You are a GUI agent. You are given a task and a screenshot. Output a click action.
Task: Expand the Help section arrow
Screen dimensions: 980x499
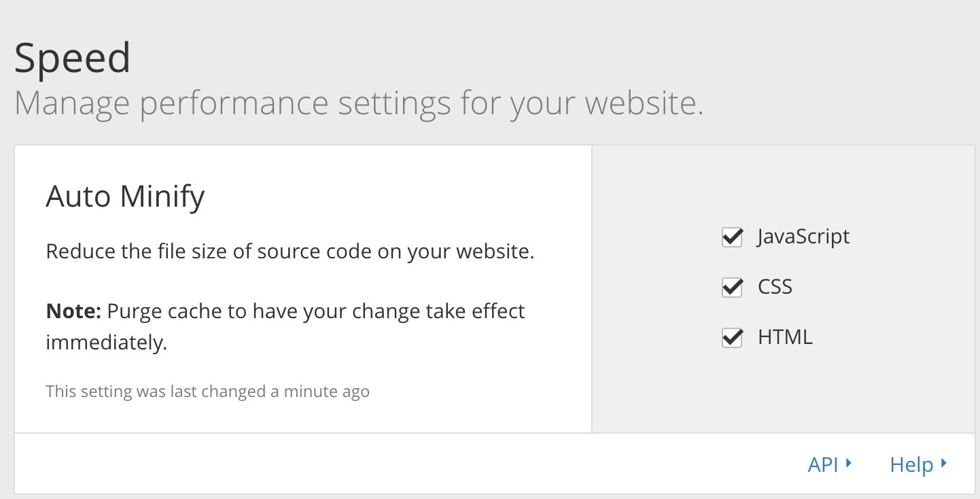point(944,464)
